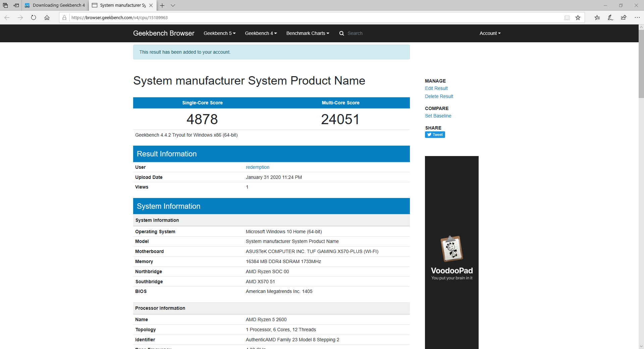Expand the Geekbench 5 menu
644x349 pixels.
220,33
